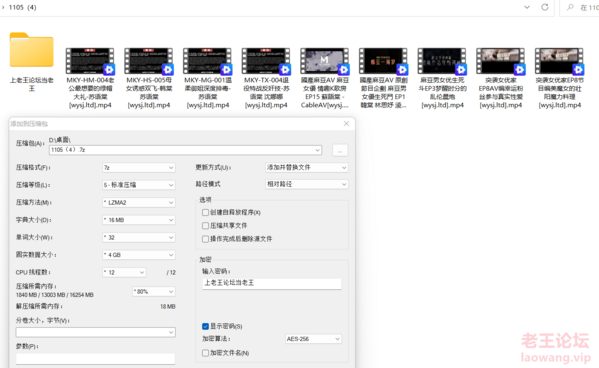This screenshot has height=368, width=599.
Task: Enable encrypt file names checkbox
Action: (x=205, y=353)
